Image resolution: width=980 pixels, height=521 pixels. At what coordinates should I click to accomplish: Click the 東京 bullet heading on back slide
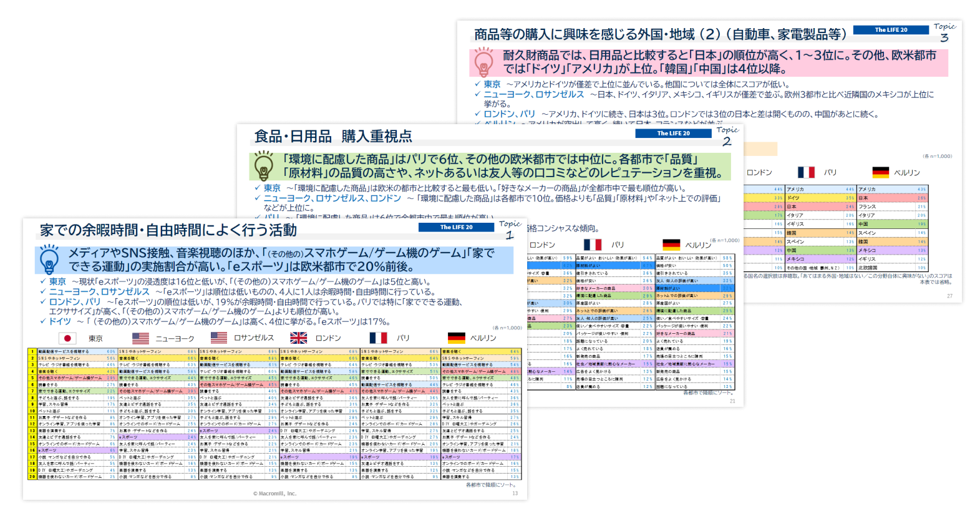point(492,84)
